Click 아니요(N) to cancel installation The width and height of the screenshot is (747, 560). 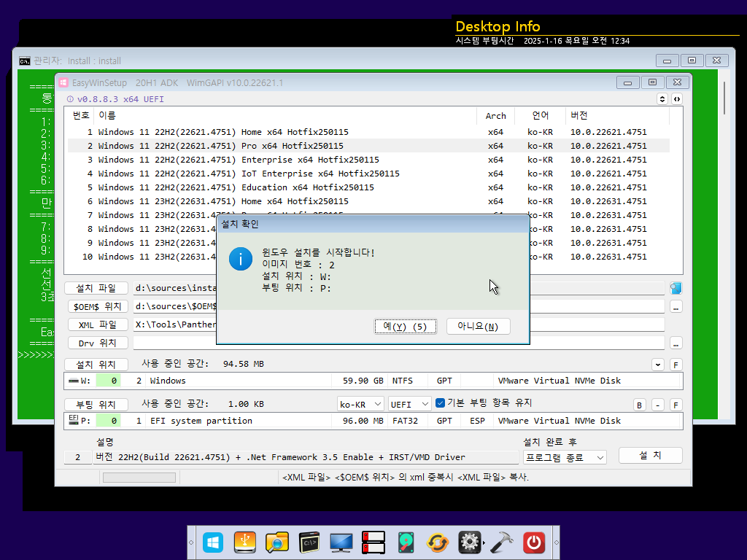point(479,326)
